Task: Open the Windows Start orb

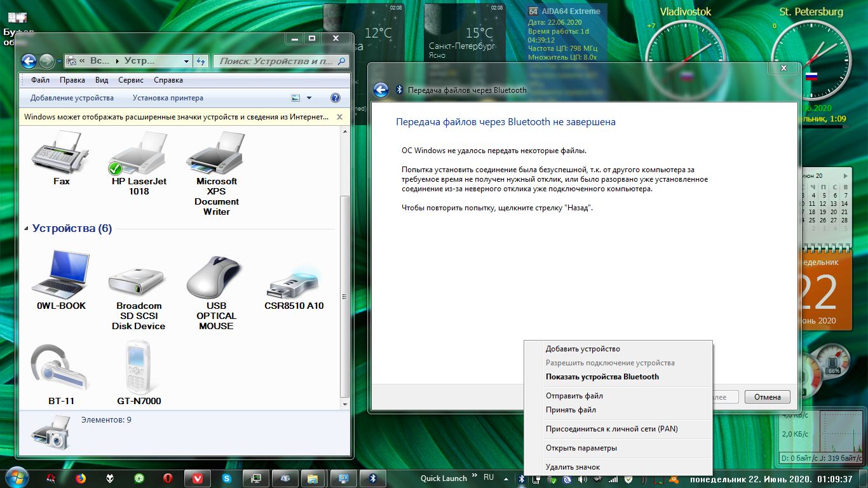Action: pos(17,477)
